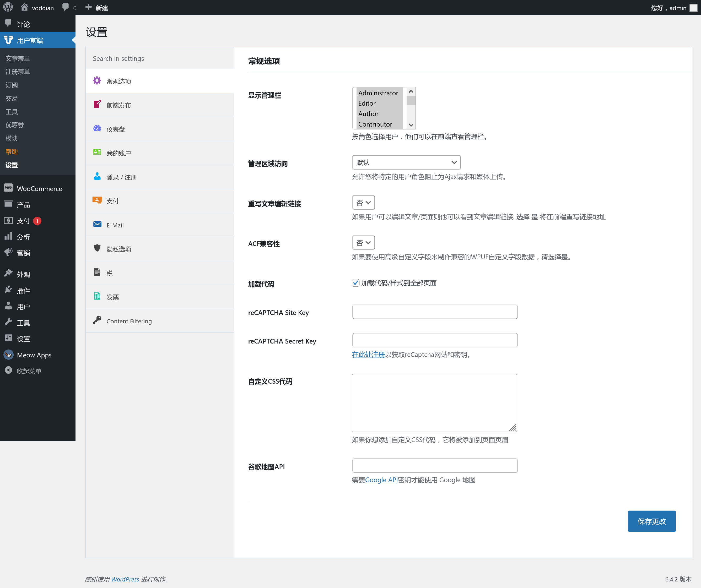Open ACF兼容性 否 dropdown selector
The width and height of the screenshot is (701, 588).
(x=363, y=243)
